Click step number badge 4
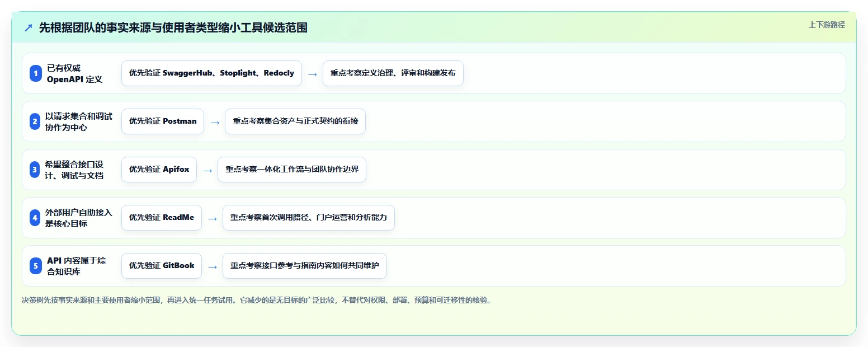The height and width of the screenshot is (347, 868). click(35, 218)
